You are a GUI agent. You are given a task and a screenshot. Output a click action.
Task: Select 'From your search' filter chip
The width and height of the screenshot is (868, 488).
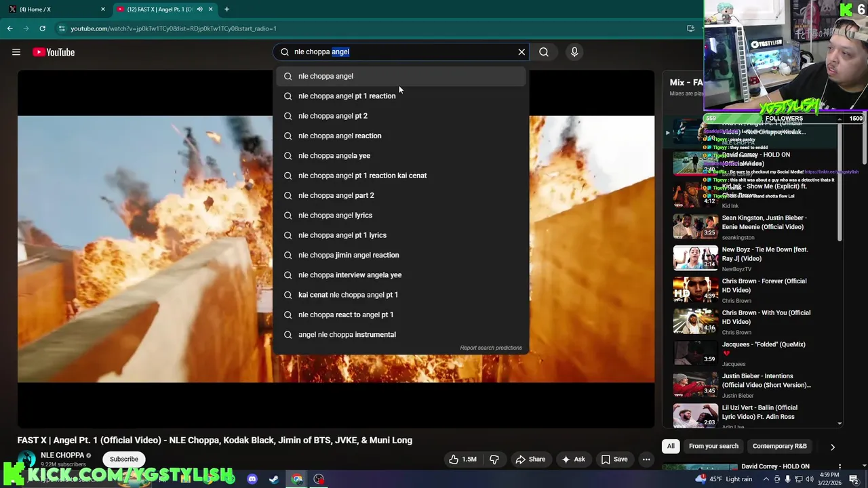coord(713,446)
